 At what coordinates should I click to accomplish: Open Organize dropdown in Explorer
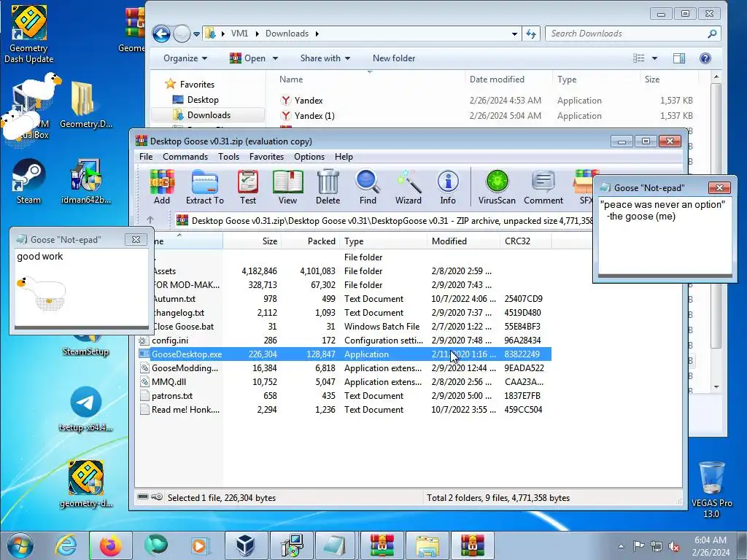click(185, 58)
